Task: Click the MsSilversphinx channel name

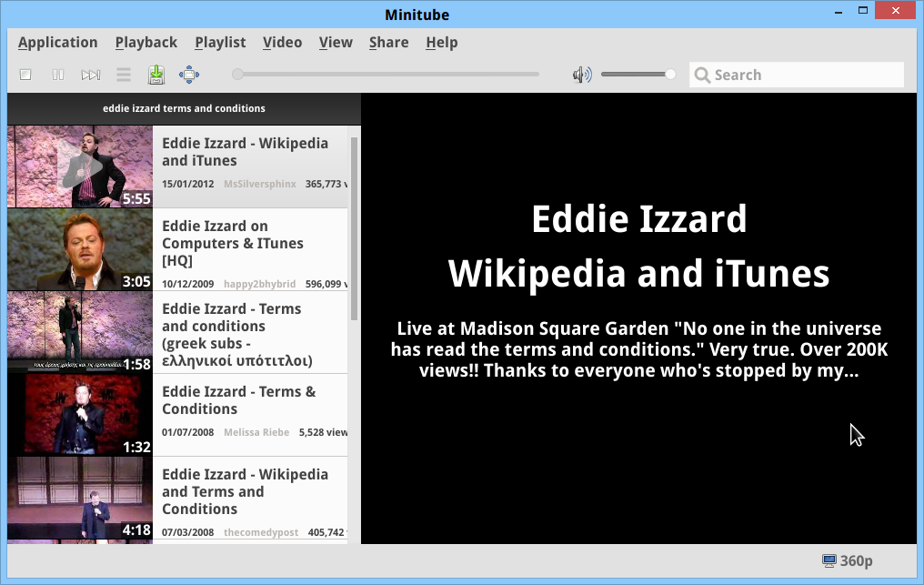Action: pyautogui.click(x=260, y=184)
